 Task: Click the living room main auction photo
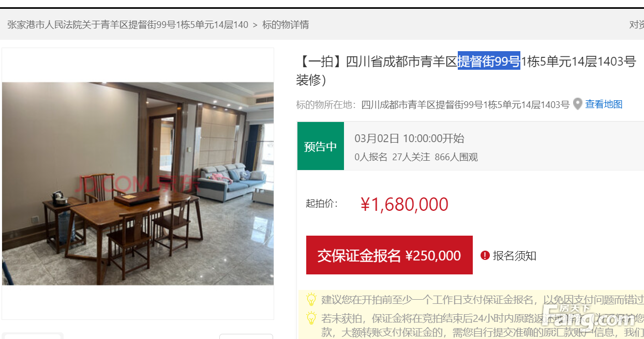(138, 183)
